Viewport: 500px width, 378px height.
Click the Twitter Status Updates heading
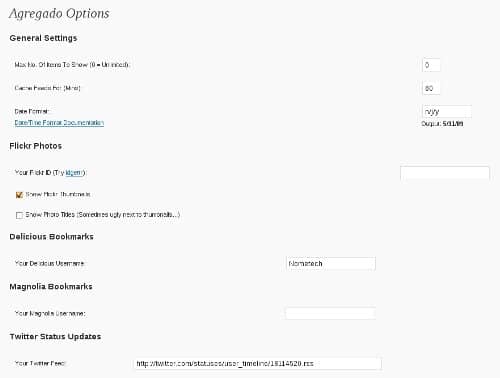pos(55,337)
